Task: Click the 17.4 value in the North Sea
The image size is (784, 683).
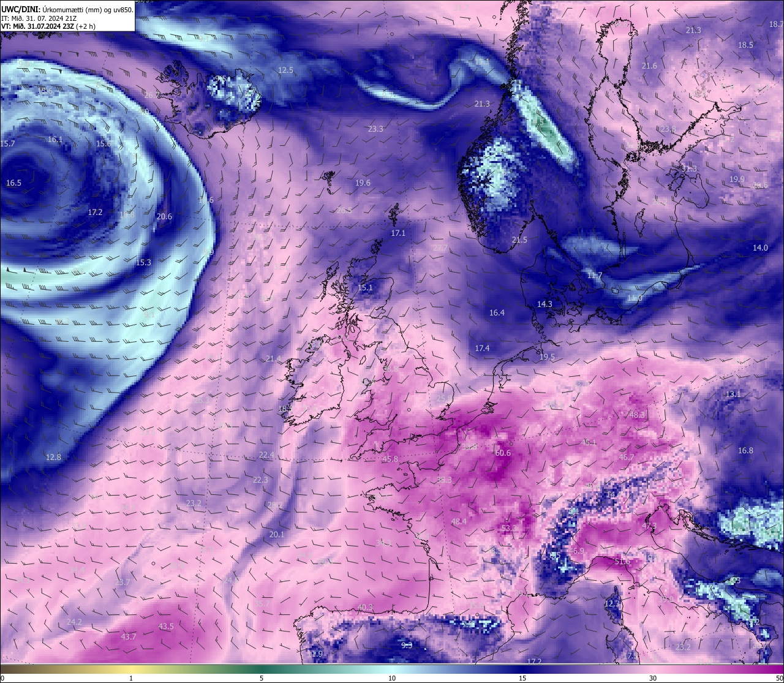Action: click(x=482, y=348)
